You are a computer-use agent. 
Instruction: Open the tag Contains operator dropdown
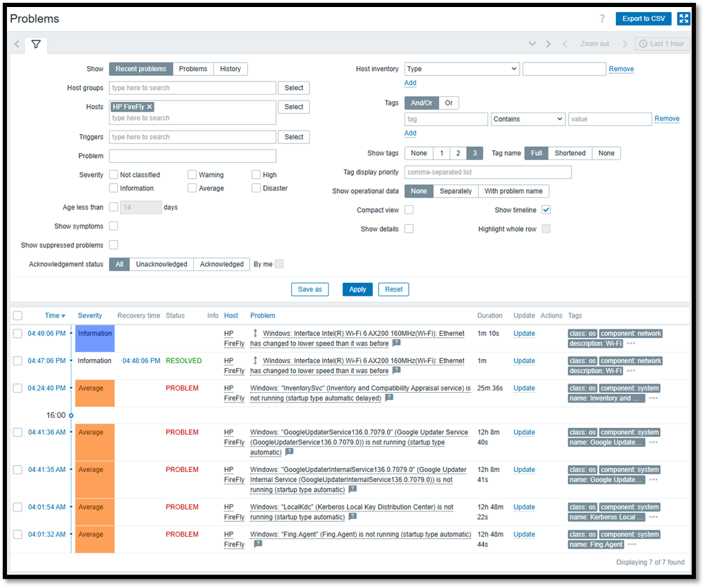point(527,119)
